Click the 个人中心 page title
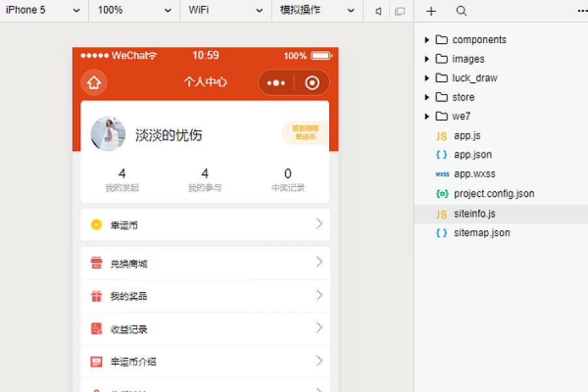The image size is (588, 392). click(x=206, y=82)
